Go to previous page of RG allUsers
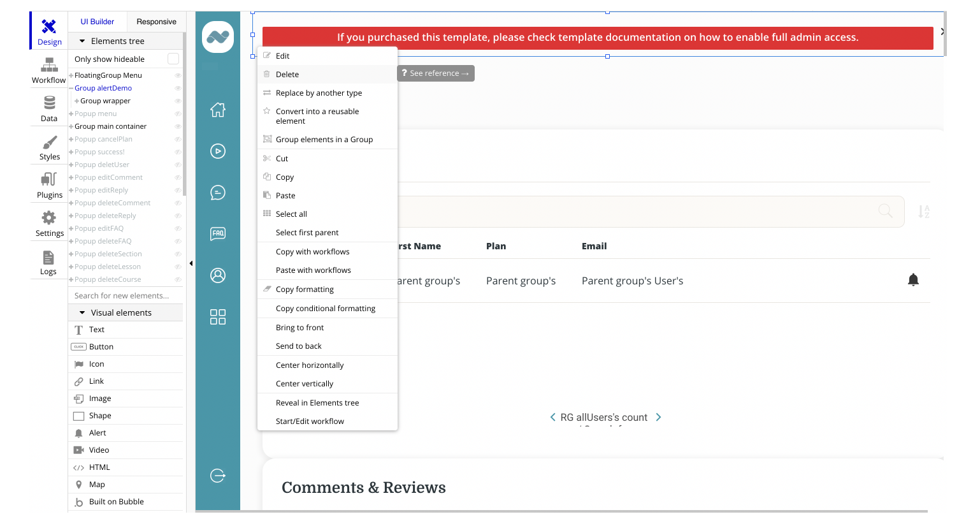The image size is (980, 519). point(552,417)
